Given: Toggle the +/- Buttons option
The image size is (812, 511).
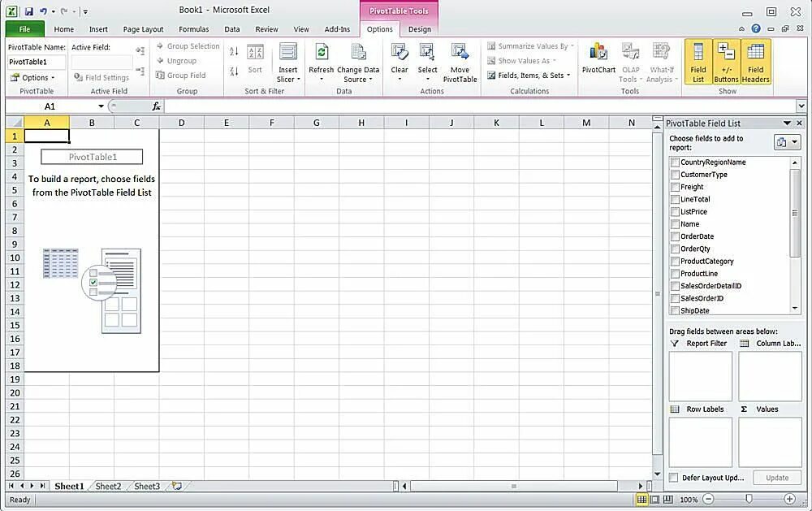Looking at the screenshot, I should click(x=726, y=63).
